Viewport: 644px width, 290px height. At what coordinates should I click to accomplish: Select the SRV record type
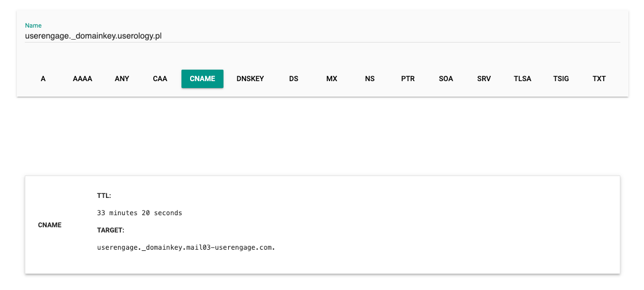[x=484, y=79]
